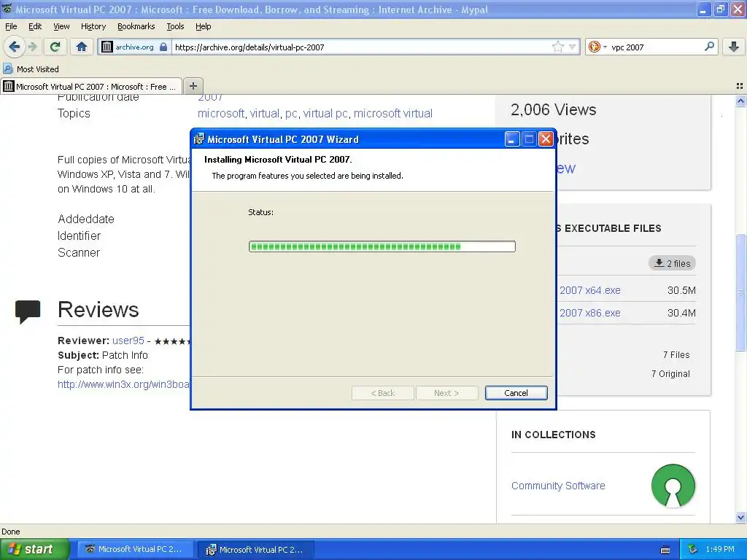
Task: Click the wizard title bar installer icon
Action: click(198, 139)
